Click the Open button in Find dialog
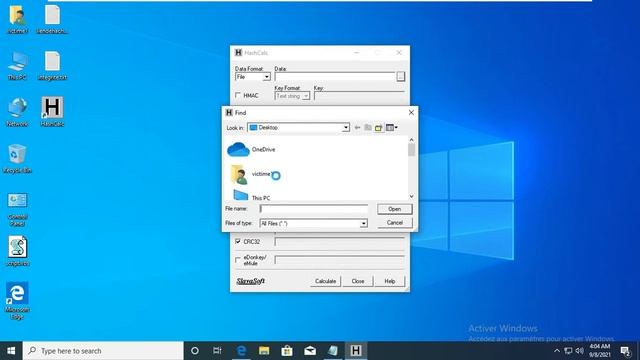Screen dimensions: 640x360 (394, 209)
